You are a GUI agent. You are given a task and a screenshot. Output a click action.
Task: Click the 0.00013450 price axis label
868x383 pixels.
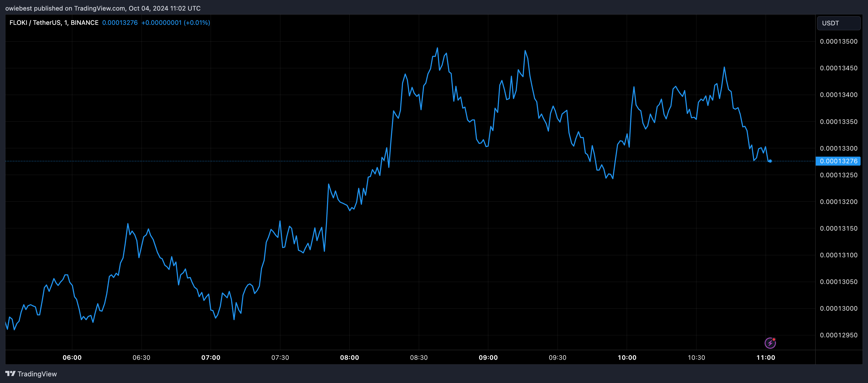click(839, 68)
